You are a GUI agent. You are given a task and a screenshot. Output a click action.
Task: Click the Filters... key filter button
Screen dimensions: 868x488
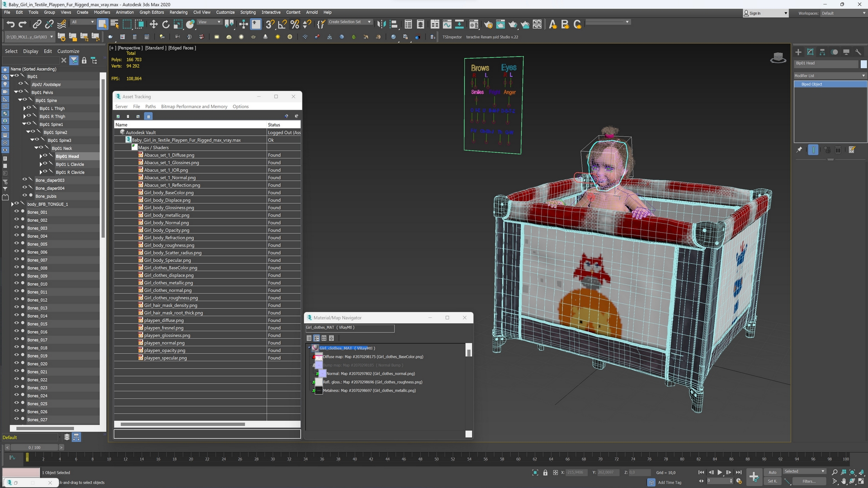pos(809,481)
